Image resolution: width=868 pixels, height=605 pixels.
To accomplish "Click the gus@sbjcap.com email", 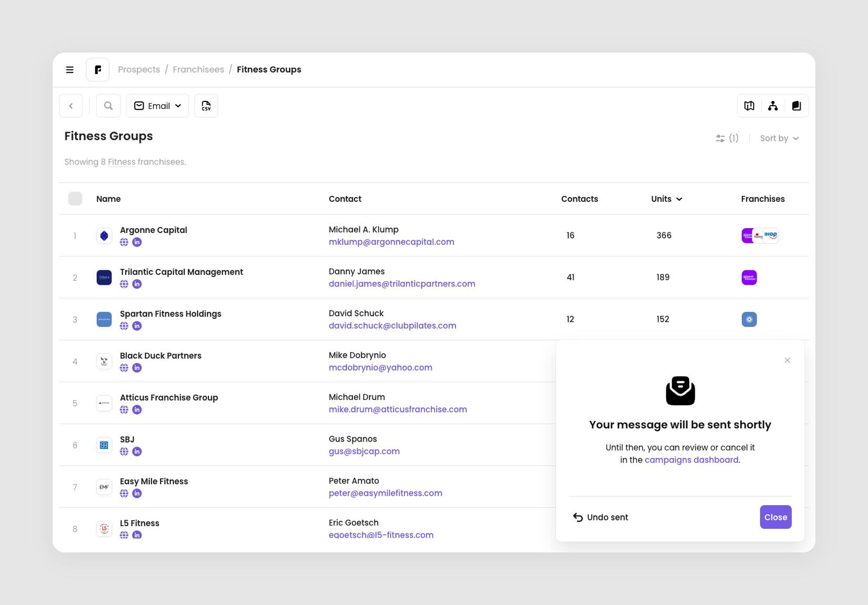I will [x=364, y=452].
